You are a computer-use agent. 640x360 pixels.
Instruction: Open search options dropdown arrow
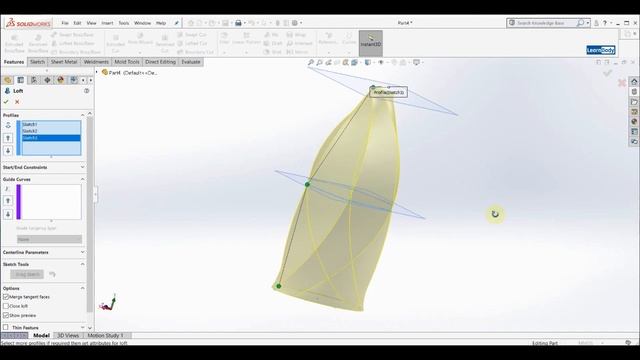click(x=588, y=23)
